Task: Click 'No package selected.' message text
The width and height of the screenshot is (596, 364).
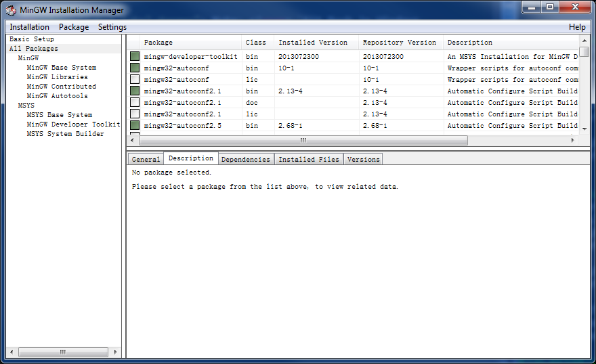Action: tap(171, 173)
